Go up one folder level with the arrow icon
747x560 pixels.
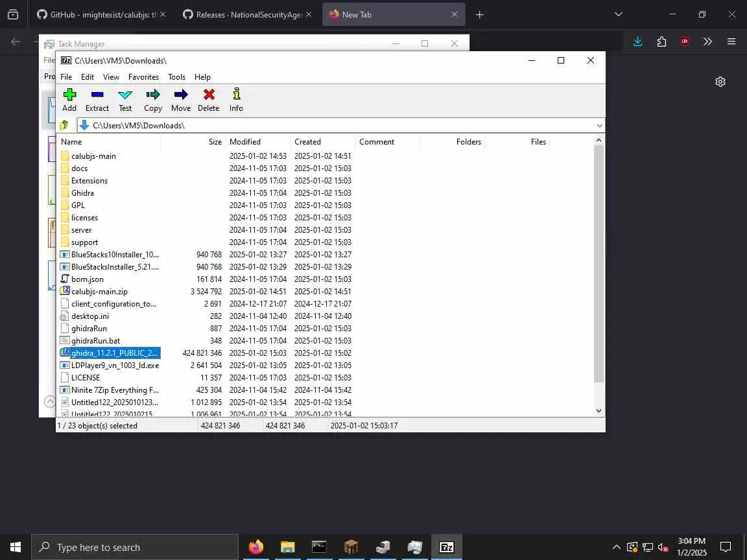64,125
